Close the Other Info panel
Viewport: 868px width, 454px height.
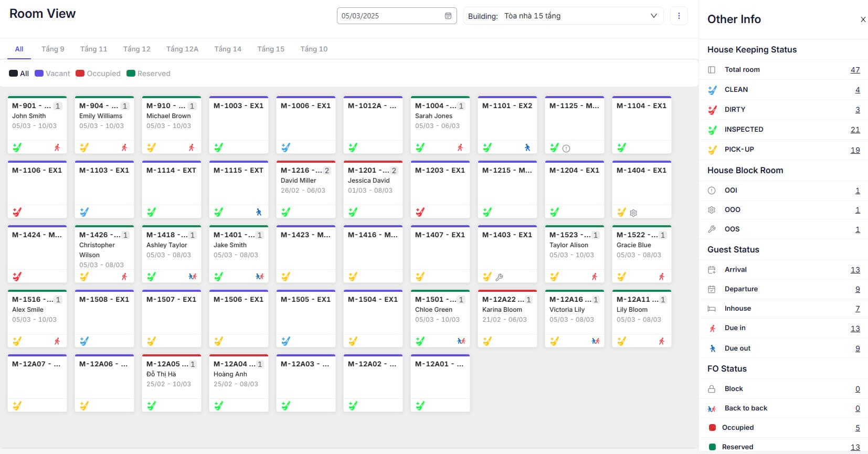coord(863,19)
